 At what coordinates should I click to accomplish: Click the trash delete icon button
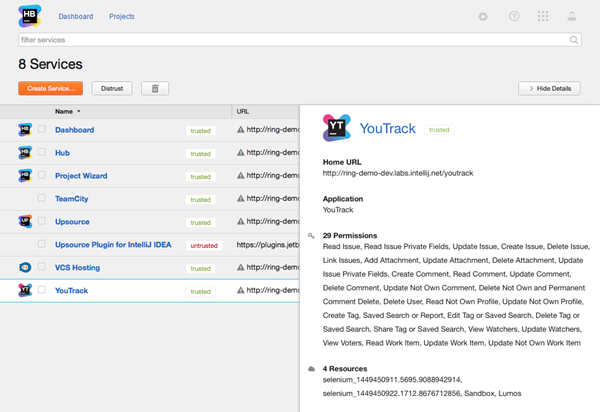[x=156, y=88]
